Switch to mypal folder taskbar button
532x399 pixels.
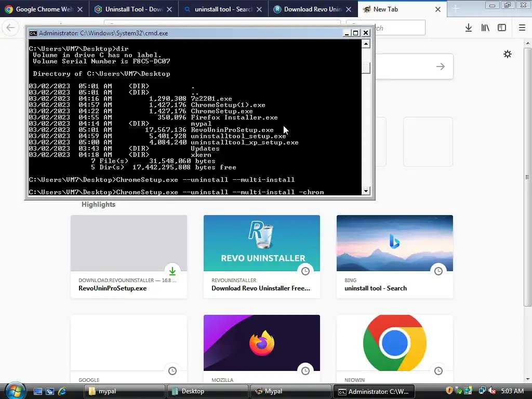pos(124,391)
